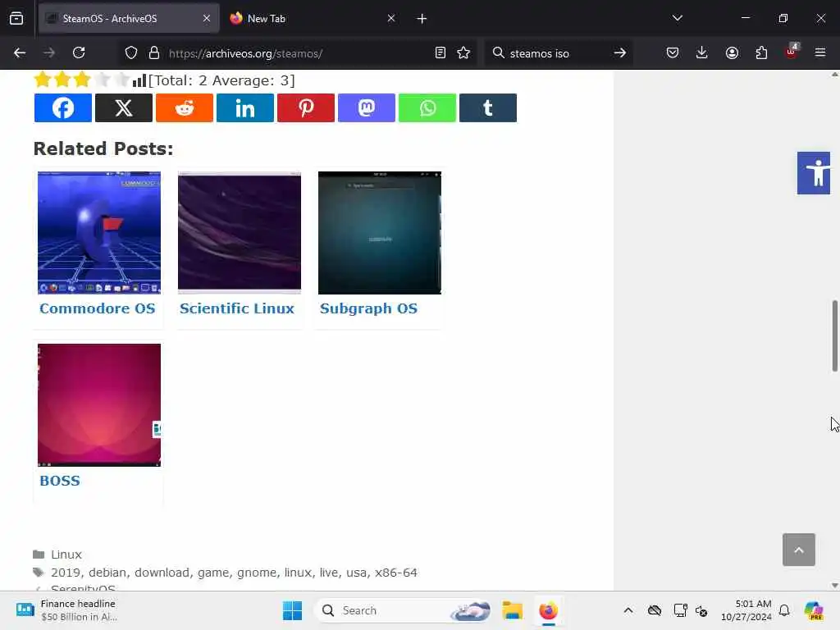840x630 pixels.
Task: Open the extensions puzzle icon
Action: click(761, 53)
